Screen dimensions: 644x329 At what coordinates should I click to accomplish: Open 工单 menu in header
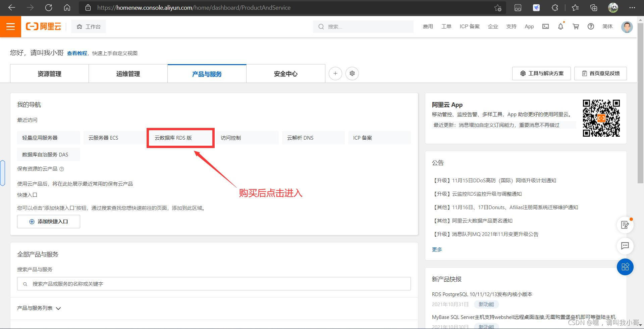446,27
